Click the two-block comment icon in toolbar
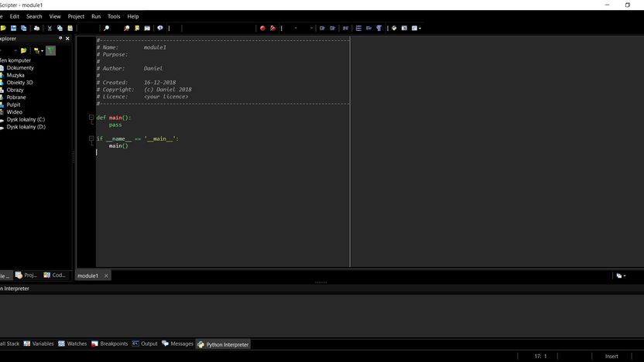This screenshot has height=362, width=644. click(x=345, y=29)
